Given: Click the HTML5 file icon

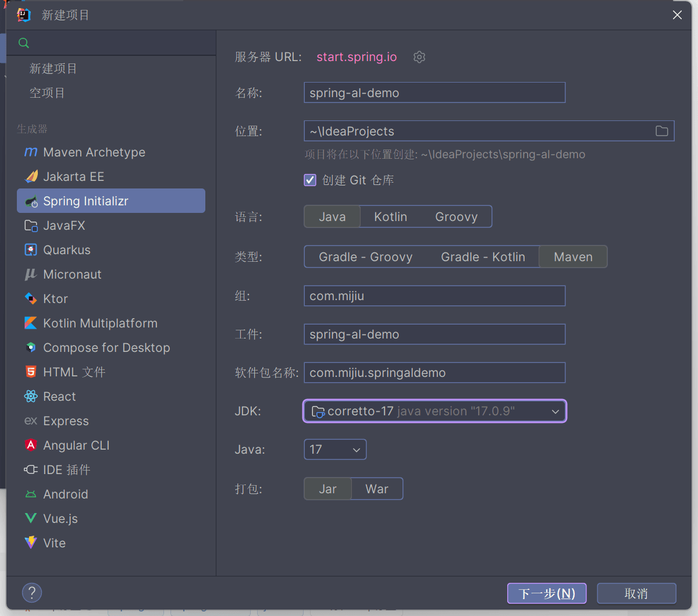Looking at the screenshot, I should [x=31, y=372].
